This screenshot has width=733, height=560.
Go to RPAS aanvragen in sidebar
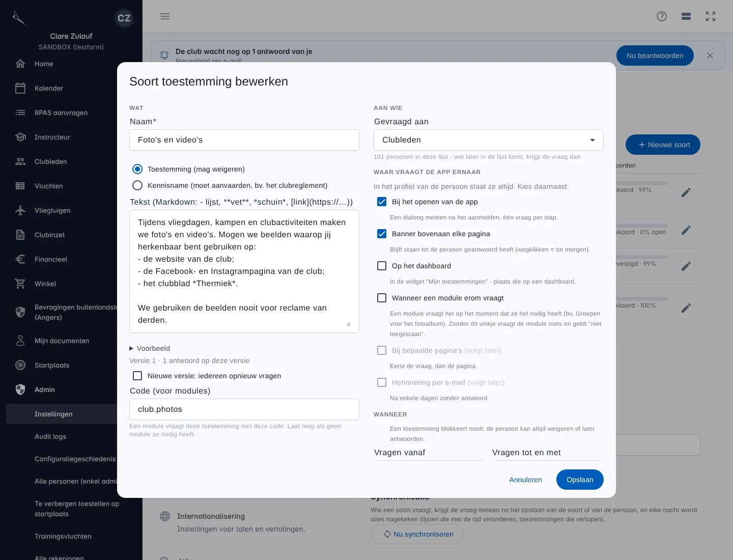click(62, 113)
